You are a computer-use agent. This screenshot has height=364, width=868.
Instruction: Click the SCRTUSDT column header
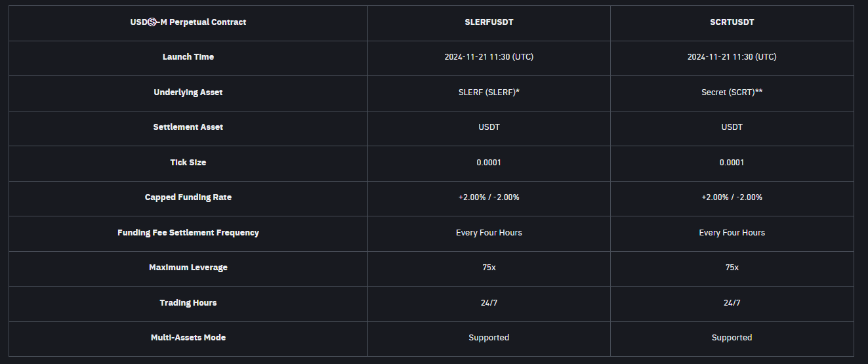pyautogui.click(x=732, y=22)
